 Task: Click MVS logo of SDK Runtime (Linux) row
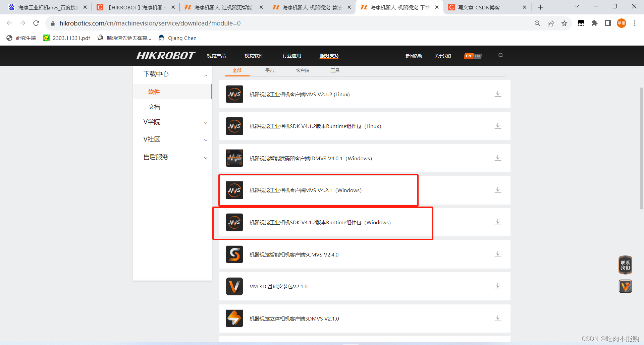pyautogui.click(x=234, y=126)
